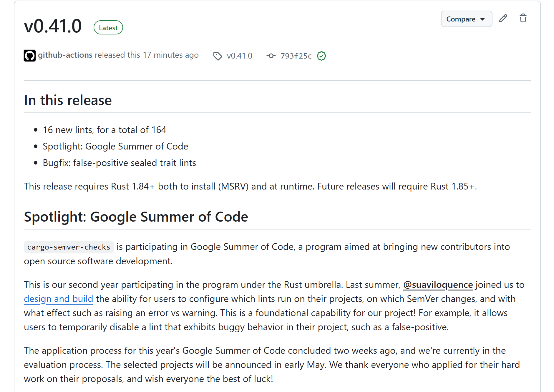Click the green verified checkmark badge

click(321, 56)
